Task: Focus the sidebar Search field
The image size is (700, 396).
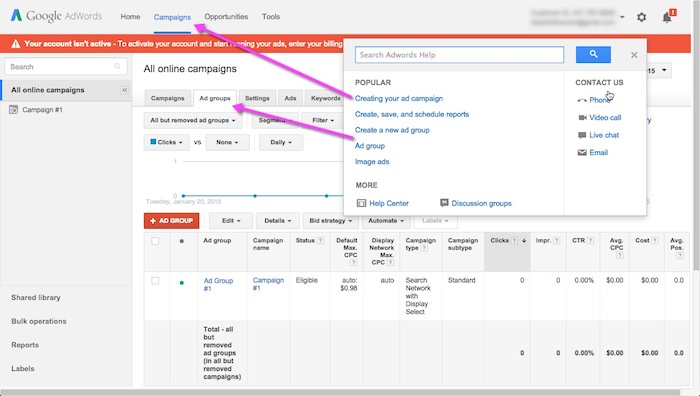Action: pos(66,67)
